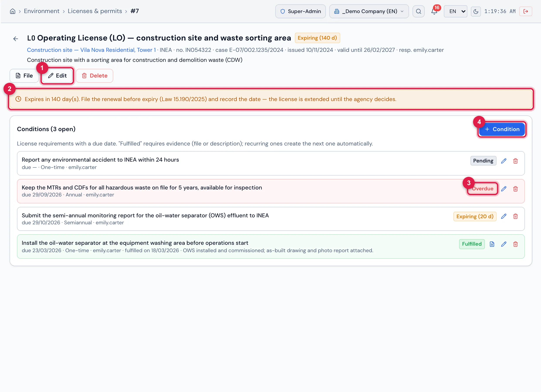541x392 pixels.
Task: Click the clock icon in the expiry alert
Action: [18, 99]
